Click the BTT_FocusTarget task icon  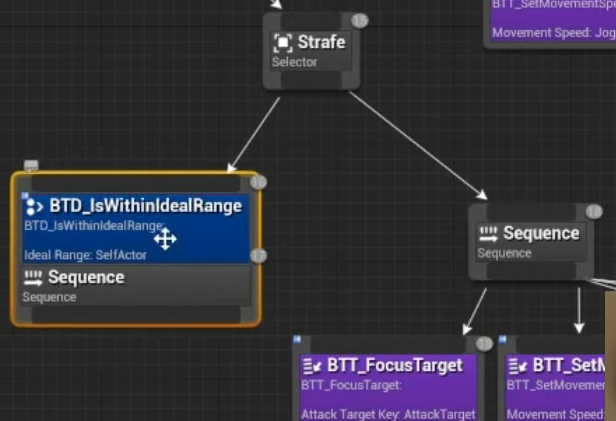tap(311, 366)
